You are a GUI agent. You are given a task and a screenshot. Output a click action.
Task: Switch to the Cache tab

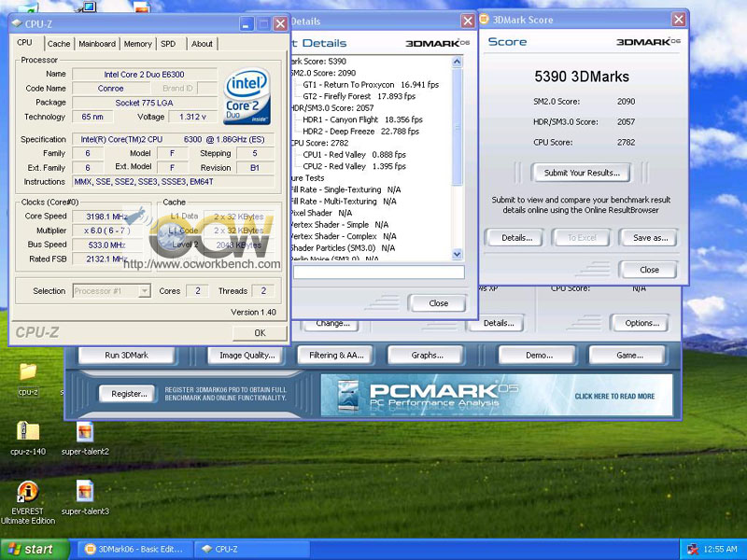point(59,44)
